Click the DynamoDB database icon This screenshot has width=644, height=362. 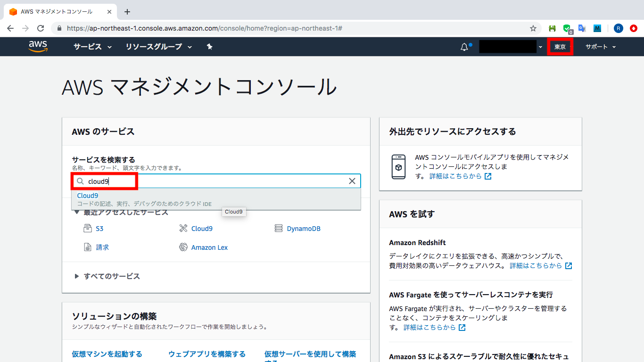(x=278, y=229)
